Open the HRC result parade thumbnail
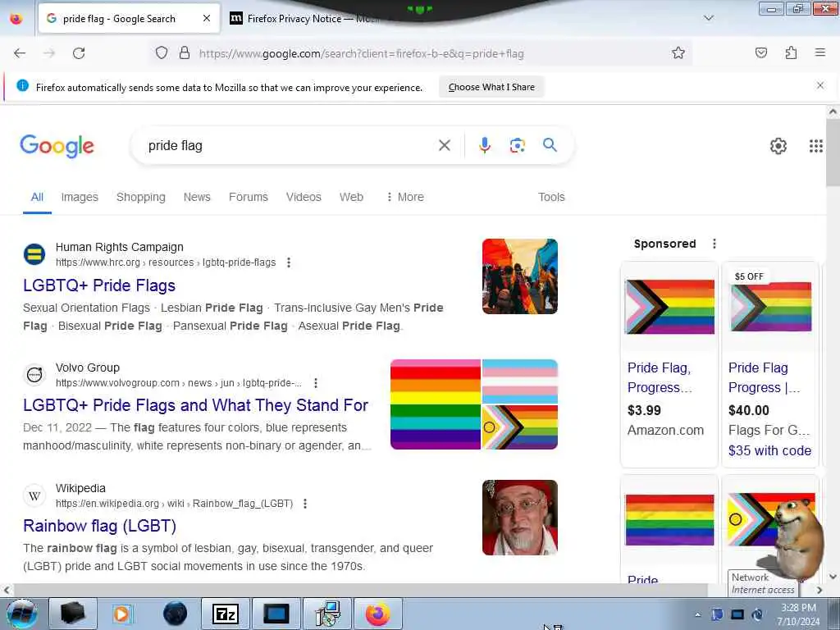Image resolution: width=840 pixels, height=630 pixels. click(x=519, y=276)
